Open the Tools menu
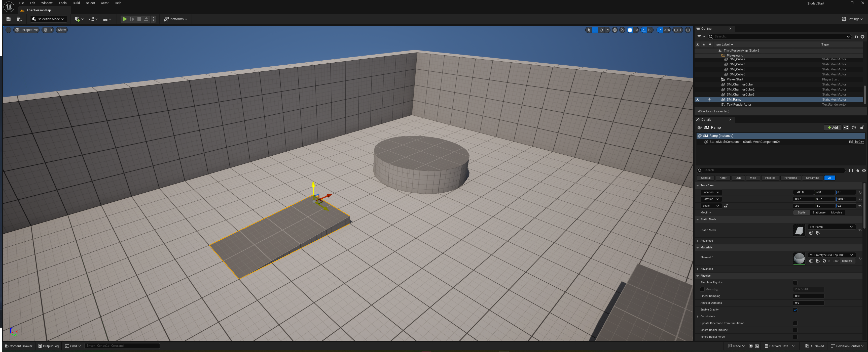This screenshot has width=868, height=352. 62,3
